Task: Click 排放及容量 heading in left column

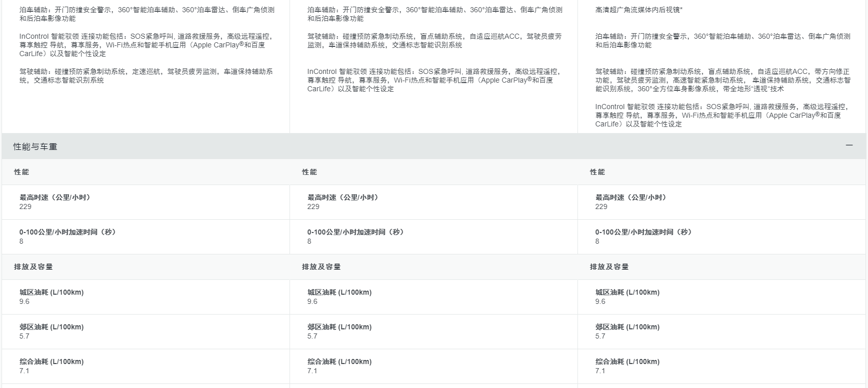Action: pos(33,267)
